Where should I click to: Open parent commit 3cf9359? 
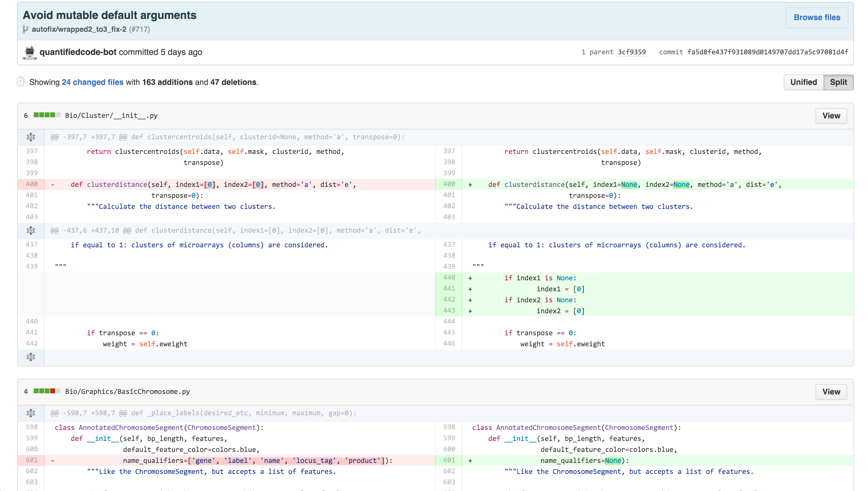tap(631, 52)
